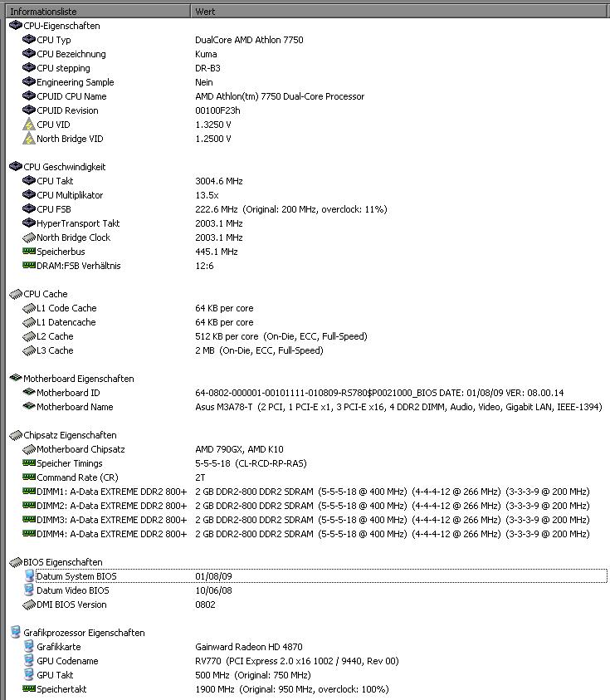This screenshot has width=610, height=700.
Task: Select the Gainward Radeon HD 4870 value
Action: 248,647
